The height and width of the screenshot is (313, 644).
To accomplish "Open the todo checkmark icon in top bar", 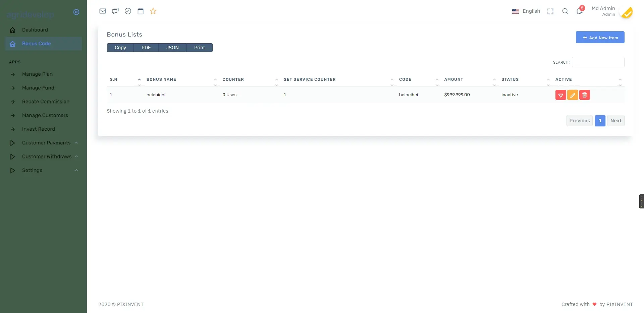I will [x=128, y=11].
